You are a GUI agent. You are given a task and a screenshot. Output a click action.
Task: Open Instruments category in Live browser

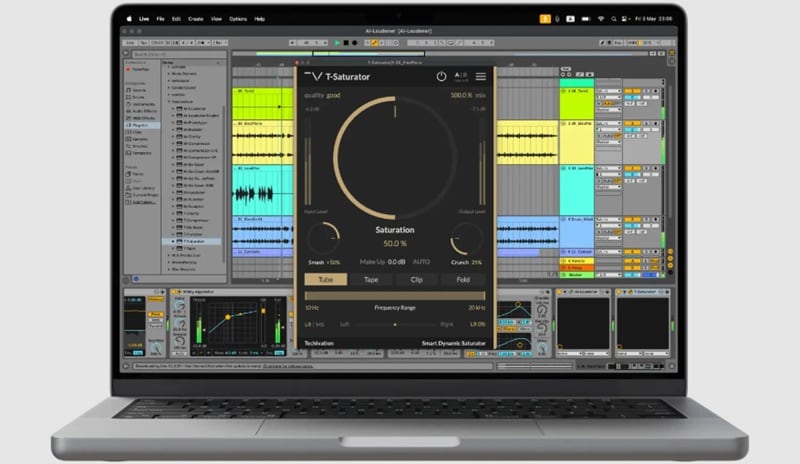(x=140, y=104)
